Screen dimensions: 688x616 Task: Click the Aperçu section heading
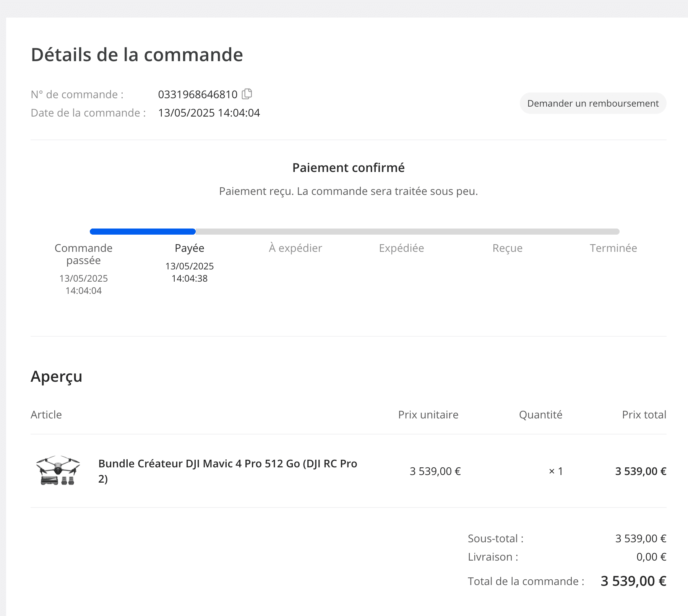point(57,376)
